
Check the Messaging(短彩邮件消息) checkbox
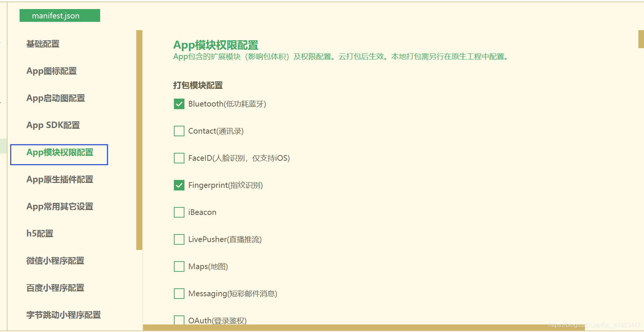[179, 294]
